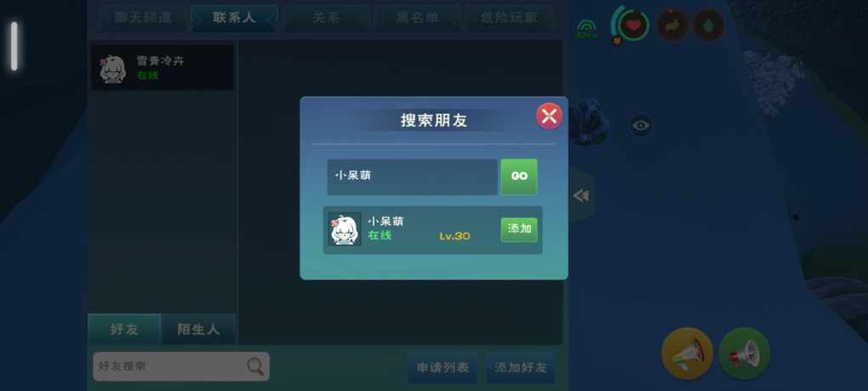
Task: Collapse panel with double-arrow chevron
Action: (580, 196)
